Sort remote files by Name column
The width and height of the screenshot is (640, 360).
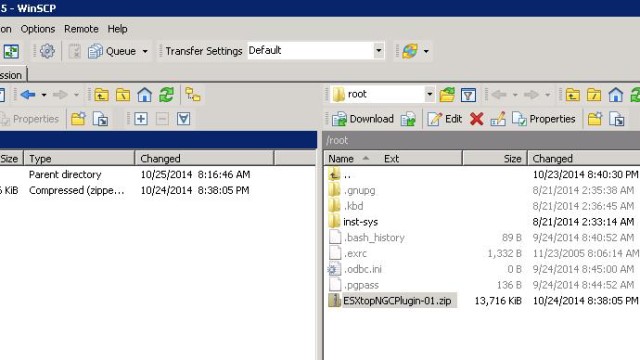(x=341, y=159)
